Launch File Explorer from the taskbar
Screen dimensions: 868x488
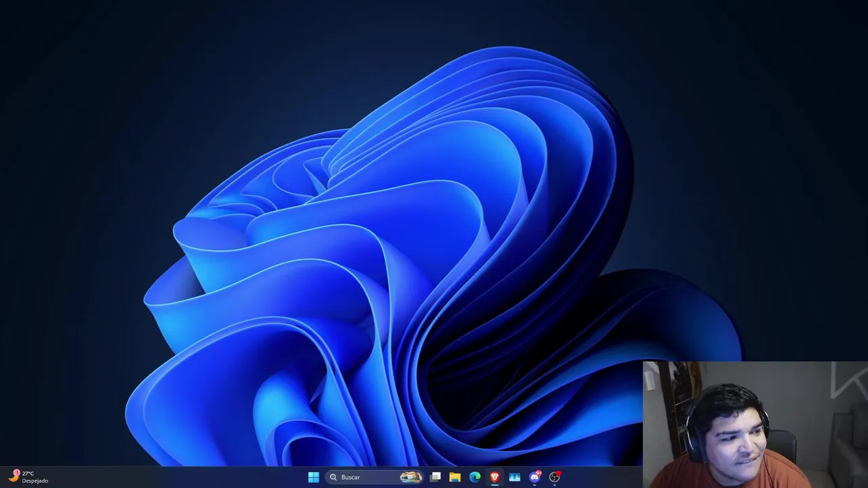click(x=455, y=477)
